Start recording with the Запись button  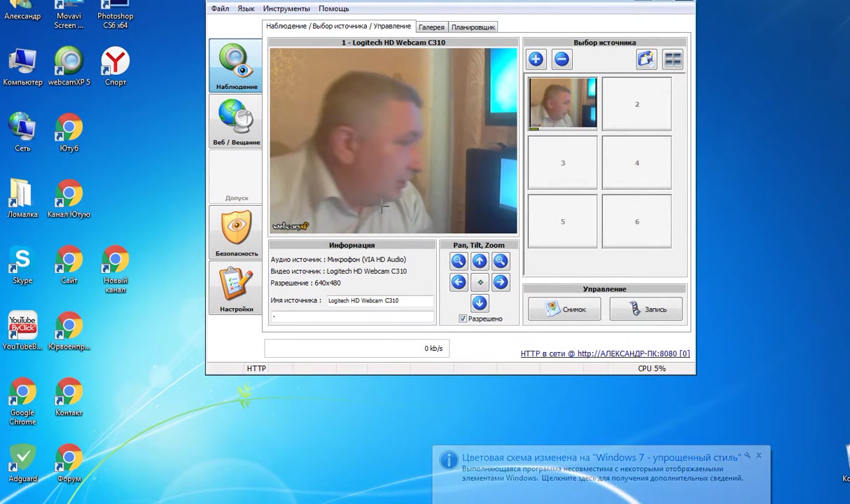tap(646, 309)
